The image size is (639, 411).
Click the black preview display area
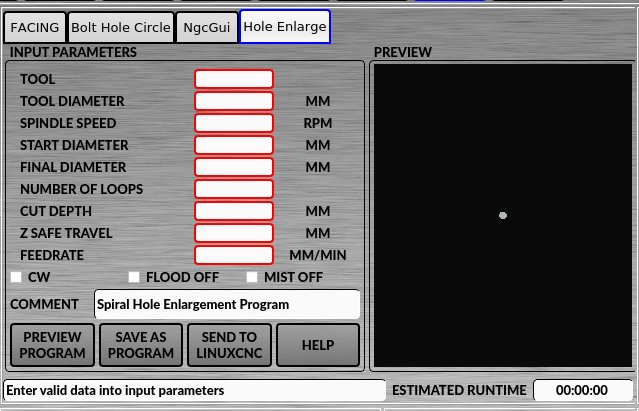(503, 215)
